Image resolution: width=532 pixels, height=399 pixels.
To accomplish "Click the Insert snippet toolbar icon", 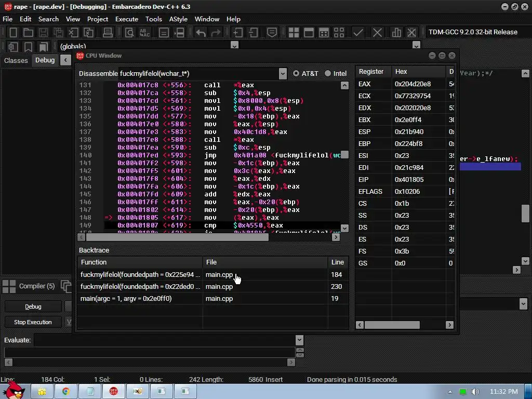I will (13, 46).
